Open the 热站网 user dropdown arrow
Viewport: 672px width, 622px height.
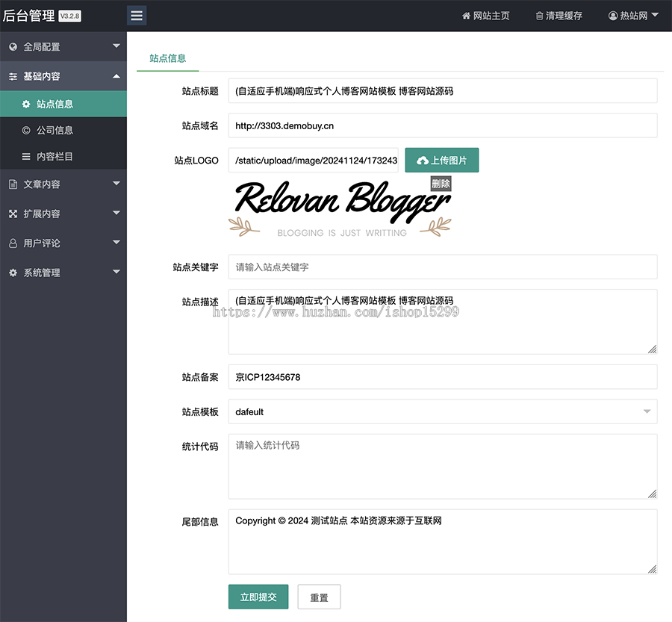coord(655,15)
